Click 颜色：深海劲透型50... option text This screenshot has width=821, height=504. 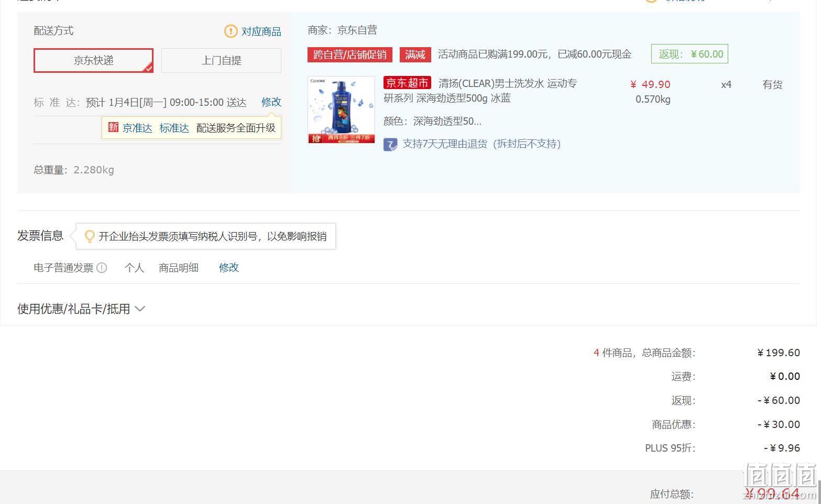(x=432, y=122)
